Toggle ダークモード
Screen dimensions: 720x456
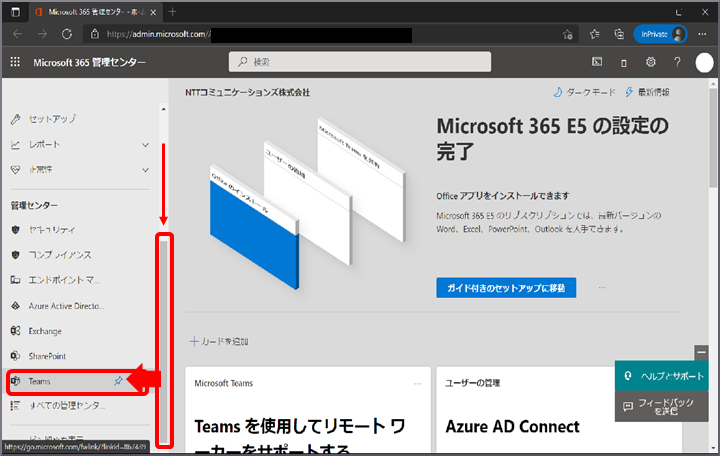click(x=585, y=92)
